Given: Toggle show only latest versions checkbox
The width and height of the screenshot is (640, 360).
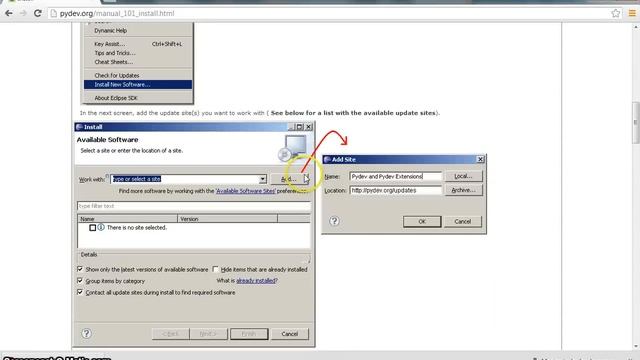Looking at the screenshot, I should point(80,269).
